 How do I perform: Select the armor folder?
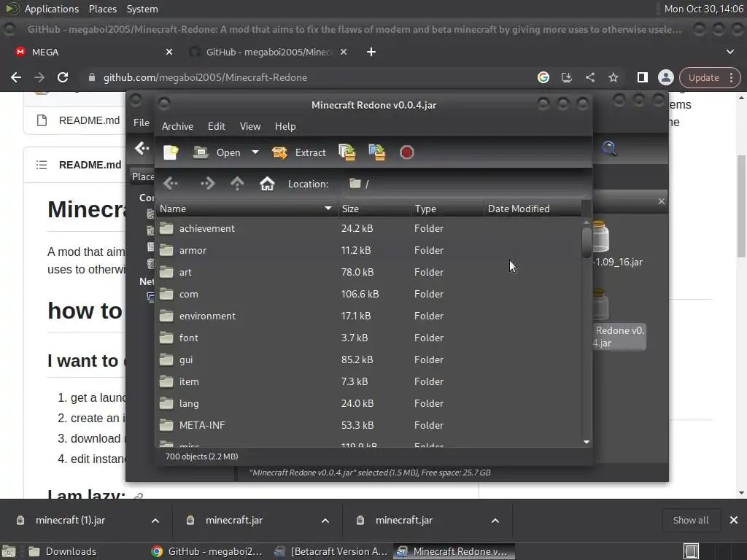pyautogui.click(x=368, y=251)
